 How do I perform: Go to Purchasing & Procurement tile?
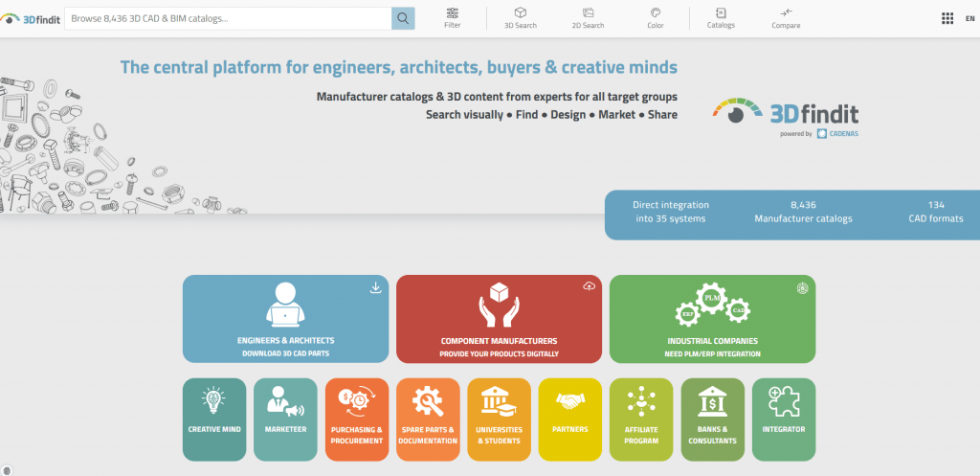356,419
